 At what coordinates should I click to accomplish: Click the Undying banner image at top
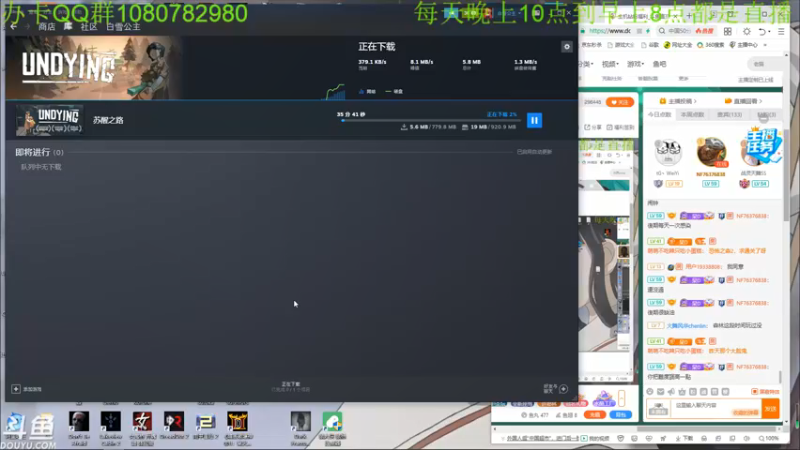(x=93, y=68)
